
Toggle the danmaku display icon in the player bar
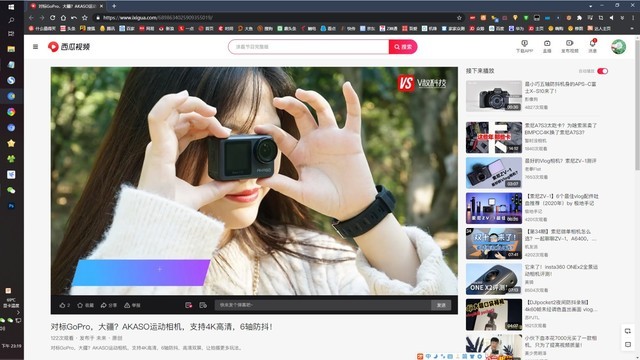click(x=189, y=305)
